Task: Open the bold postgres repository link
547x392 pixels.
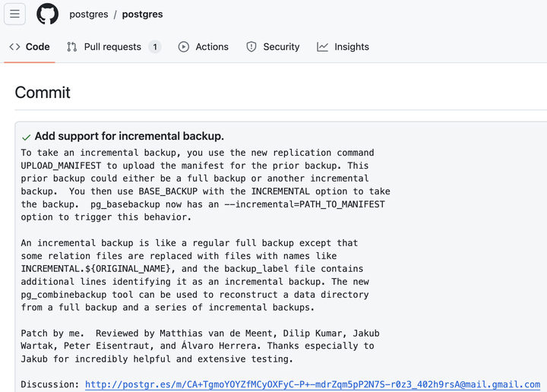Action: coord(142,14)
